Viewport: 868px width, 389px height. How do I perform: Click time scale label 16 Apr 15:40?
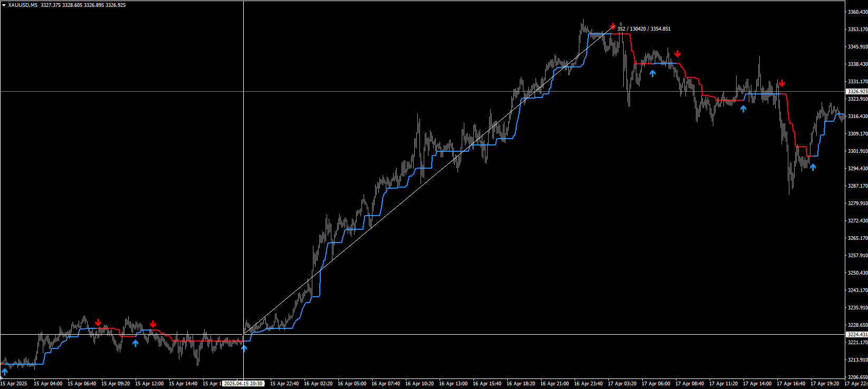point(487,384)
